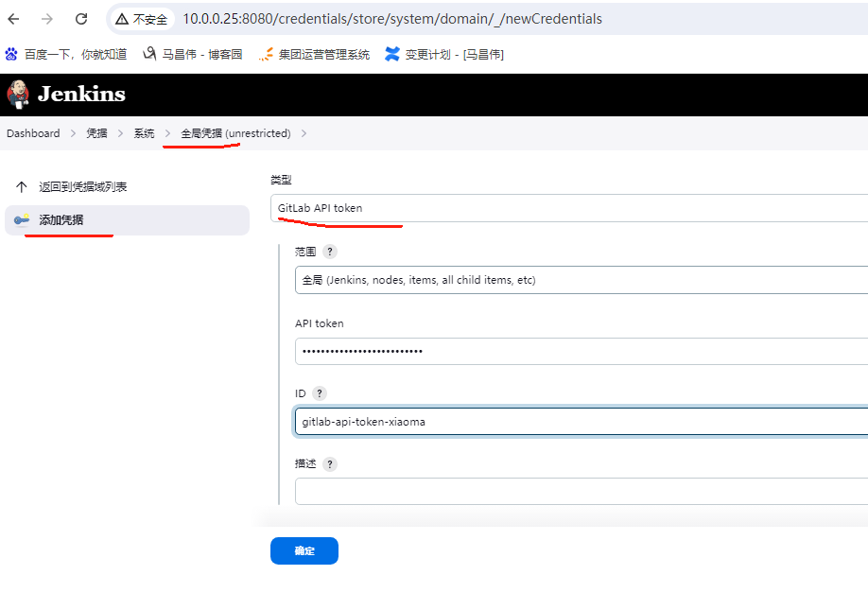Expand chevron after Dashboard breadcrumb

tap(73, 133)
